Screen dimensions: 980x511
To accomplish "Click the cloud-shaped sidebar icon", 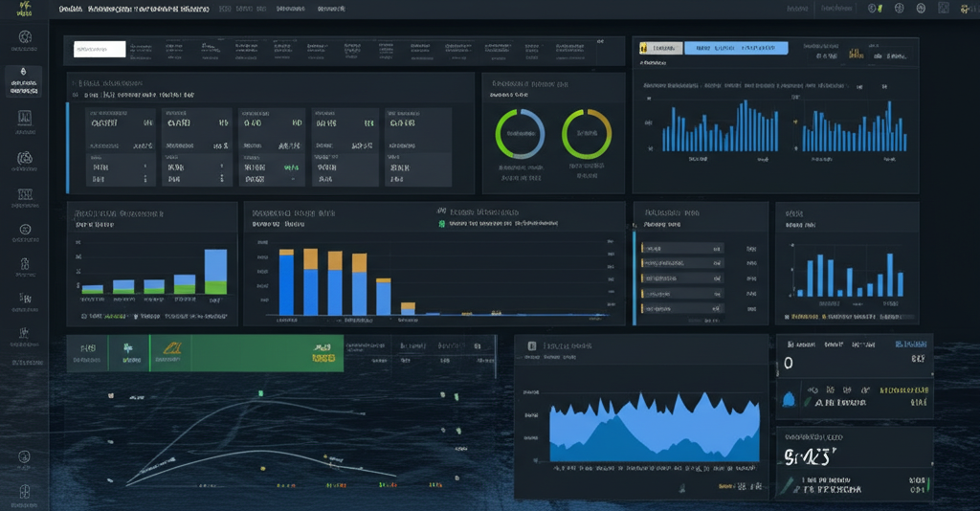I will point(24,158).
